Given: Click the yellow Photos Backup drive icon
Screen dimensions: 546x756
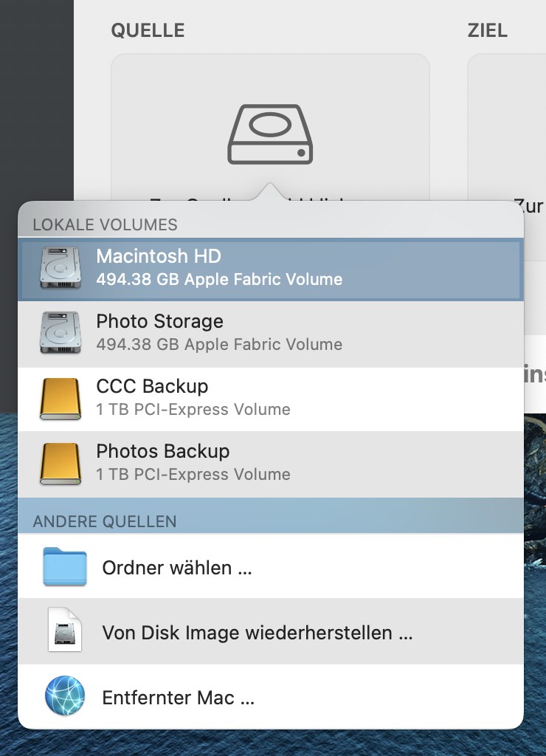Looking at the screenshot, I should (61, 464).
